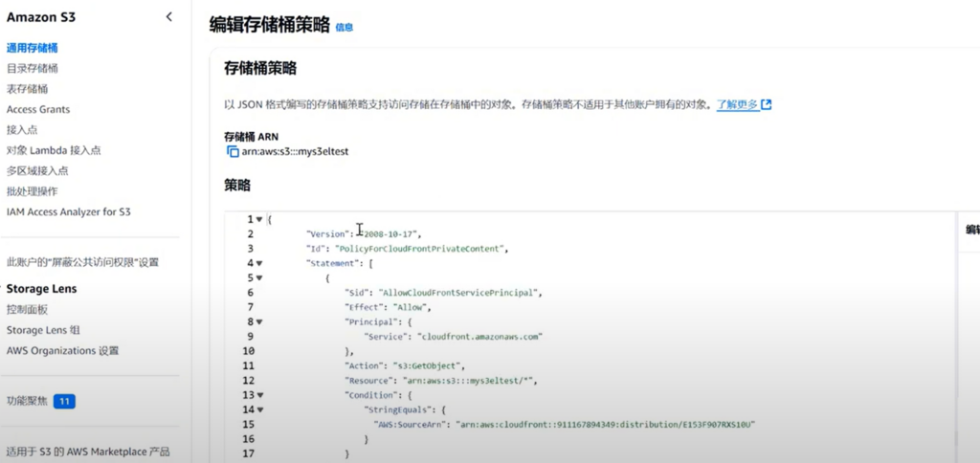
Task: Open 通用存储桶 in the sidebar
Action: pyautogui.click(x=32, y=48)
